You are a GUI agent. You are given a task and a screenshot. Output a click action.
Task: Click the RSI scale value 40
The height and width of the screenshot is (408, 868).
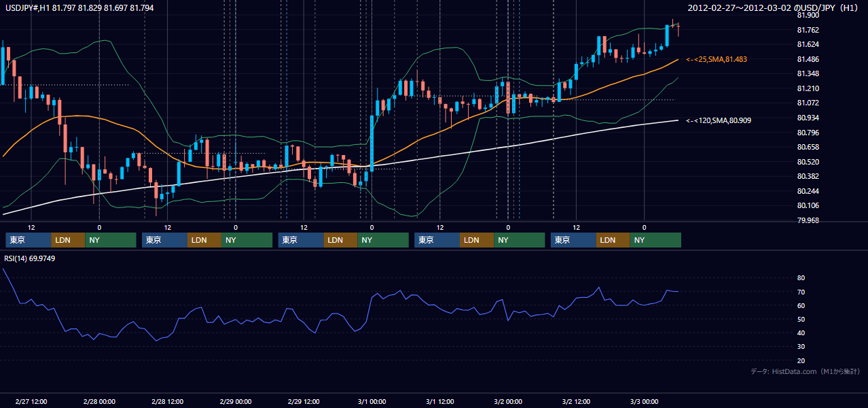coord(801,333)
